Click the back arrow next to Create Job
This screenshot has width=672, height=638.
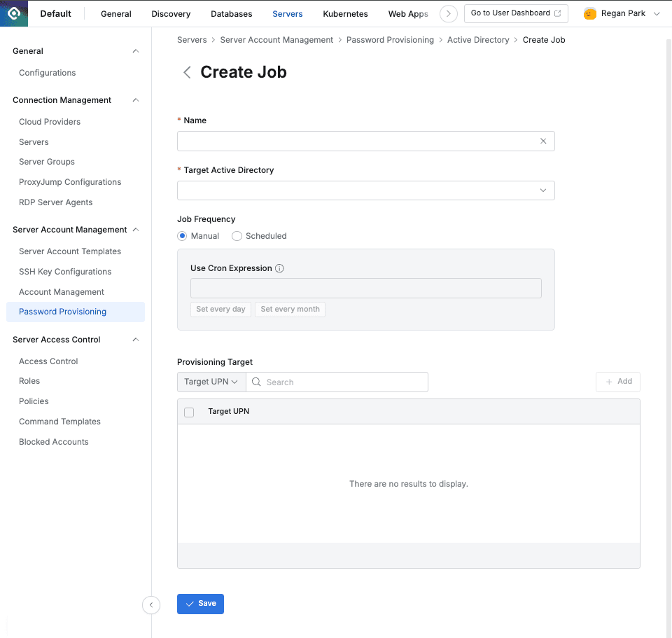pos(187,71)
